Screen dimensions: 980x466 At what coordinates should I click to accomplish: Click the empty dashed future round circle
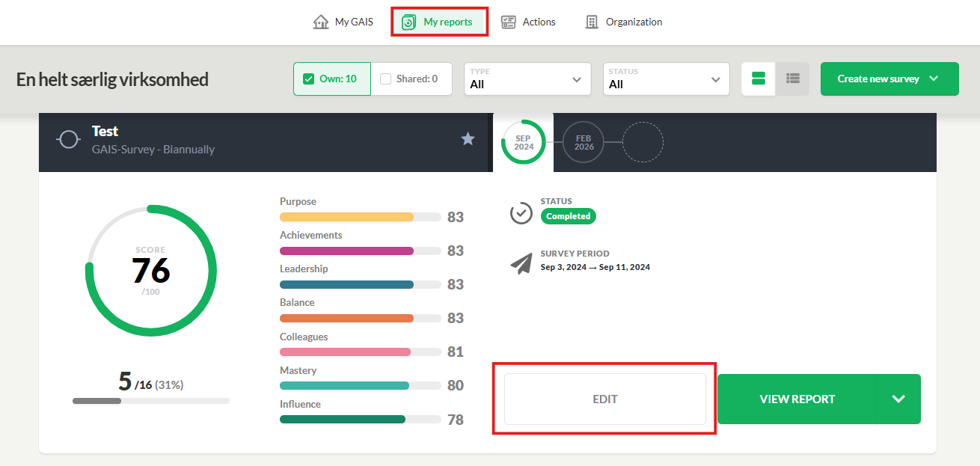tap(643, 142)
